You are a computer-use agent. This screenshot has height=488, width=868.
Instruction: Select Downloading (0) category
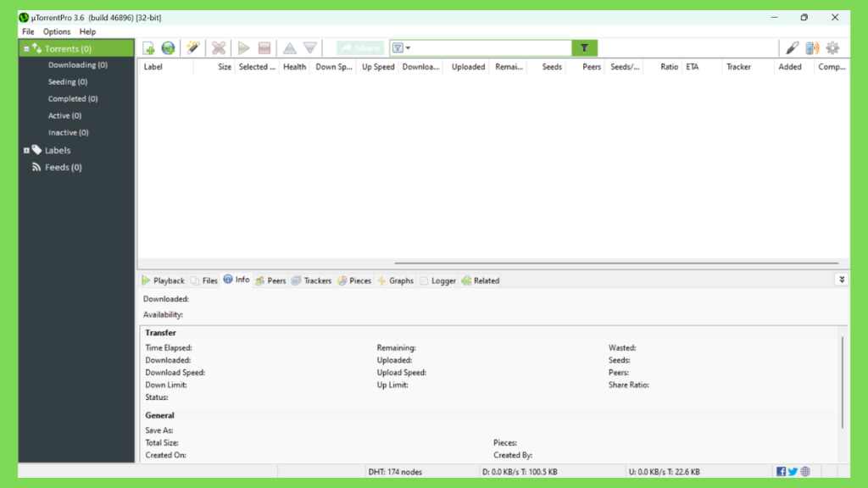(x=77, y=64)
